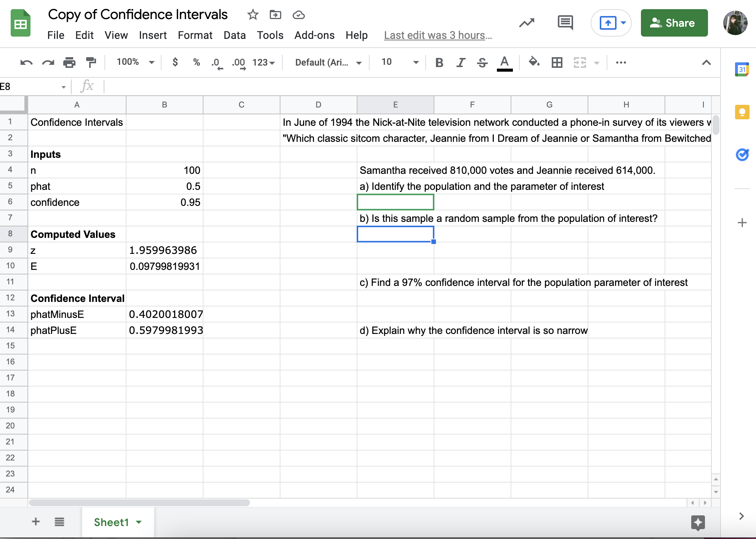Choose a text color from the swatch
Viewport: 756px width, 539px height.
505,62
